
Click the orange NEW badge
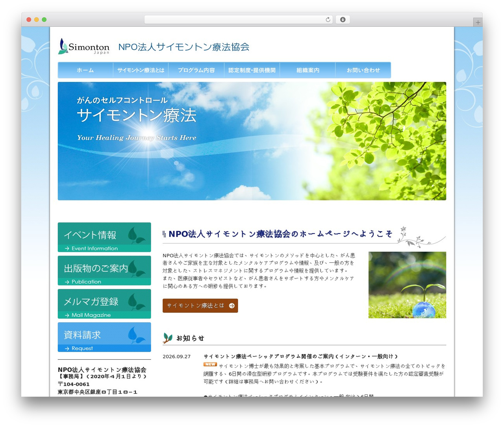[210, 364]
